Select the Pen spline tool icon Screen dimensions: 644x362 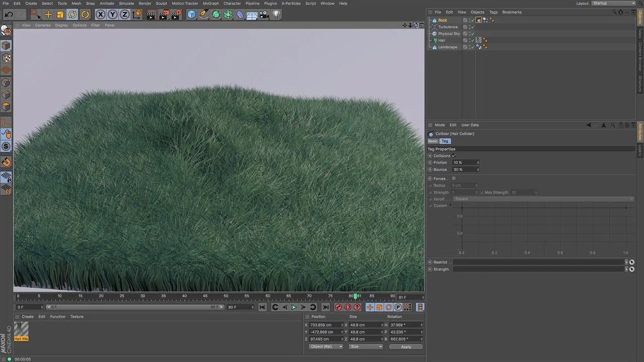(203, 15)
